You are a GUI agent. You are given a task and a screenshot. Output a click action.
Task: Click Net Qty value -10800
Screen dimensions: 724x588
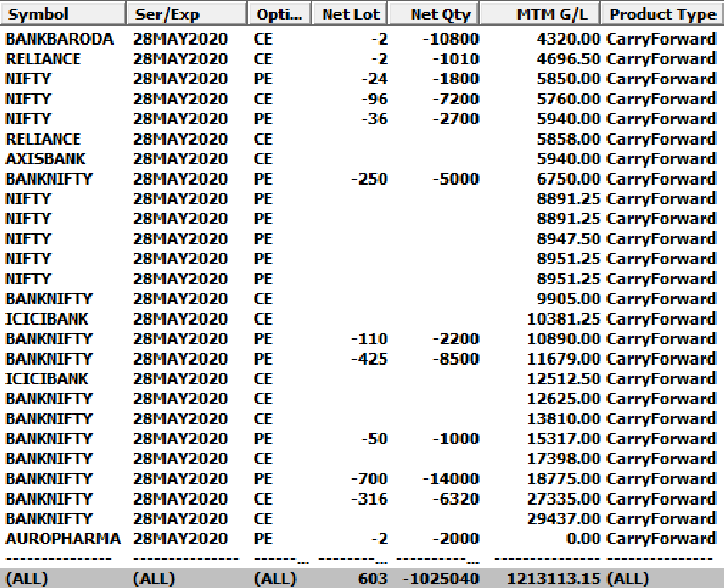coord(451,39)
